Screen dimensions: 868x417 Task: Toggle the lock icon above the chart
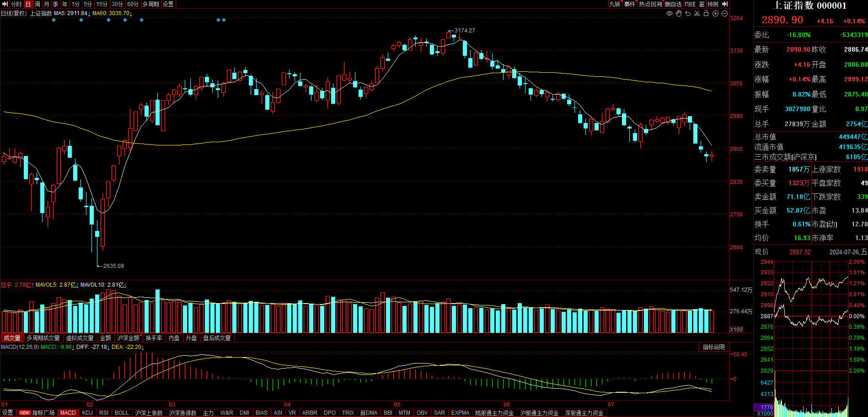tap(706, 14)
